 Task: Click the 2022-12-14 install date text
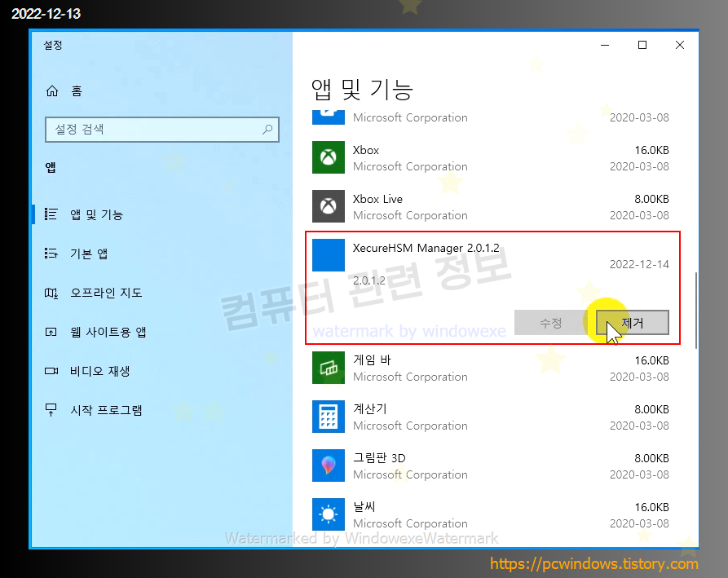[639, 264]
